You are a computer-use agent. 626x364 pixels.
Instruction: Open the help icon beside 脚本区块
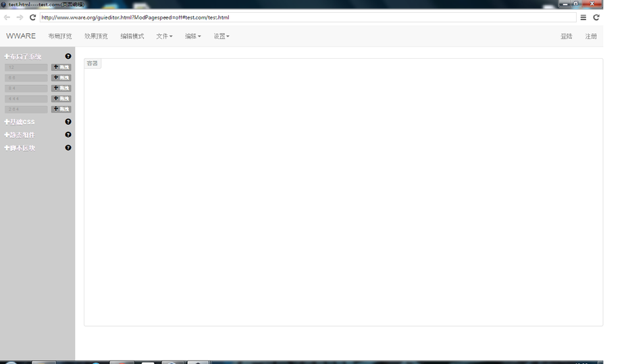point(68,148)
